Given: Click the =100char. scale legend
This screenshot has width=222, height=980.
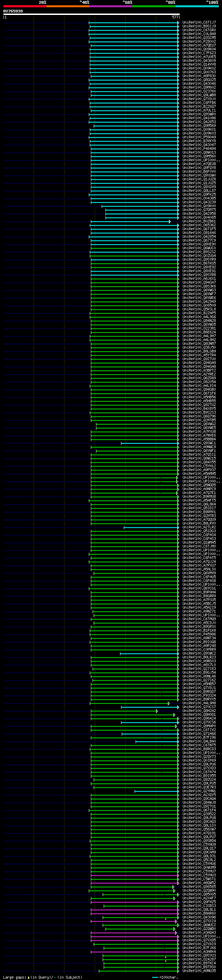Looking at the screenshot, I should click(165, 977).
